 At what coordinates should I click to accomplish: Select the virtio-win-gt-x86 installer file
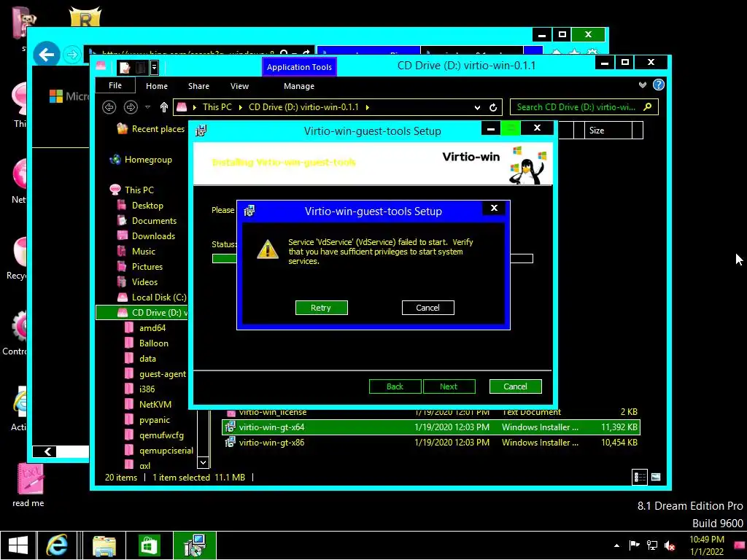431,443
